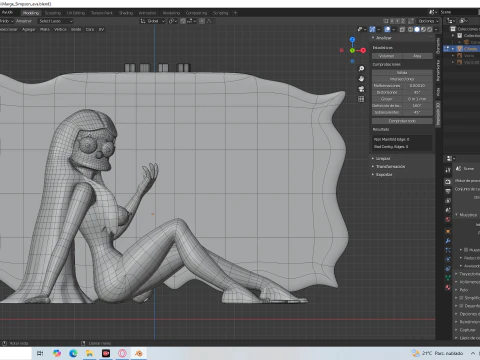Open the Opciones dropdown

(x=429, y=21)
